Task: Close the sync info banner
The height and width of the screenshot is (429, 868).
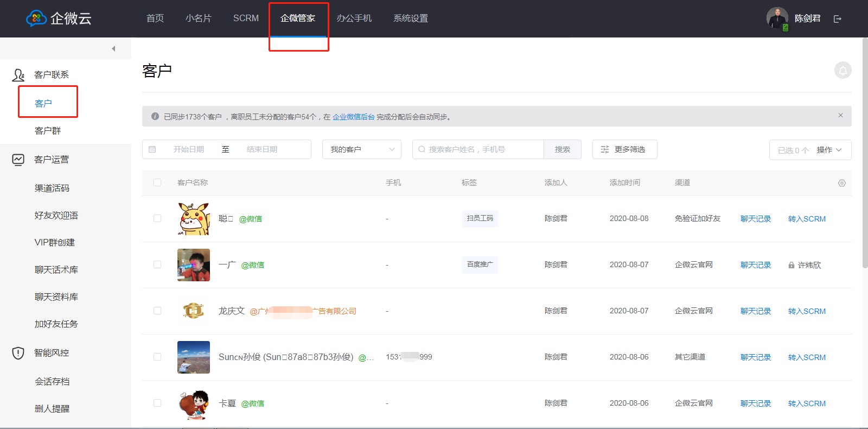Action: [840, 116]
